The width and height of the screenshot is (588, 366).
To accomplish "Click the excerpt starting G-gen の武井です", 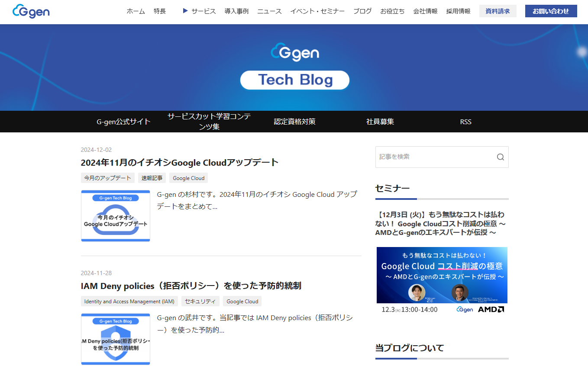I will coord(255,324).
